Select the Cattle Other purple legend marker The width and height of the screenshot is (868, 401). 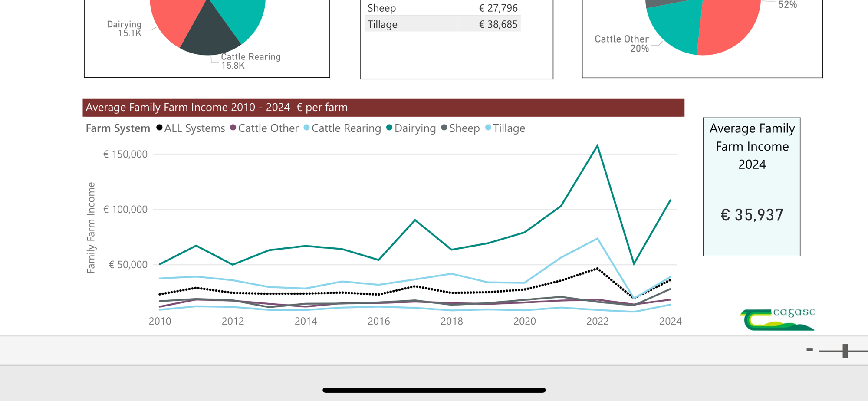233,128
